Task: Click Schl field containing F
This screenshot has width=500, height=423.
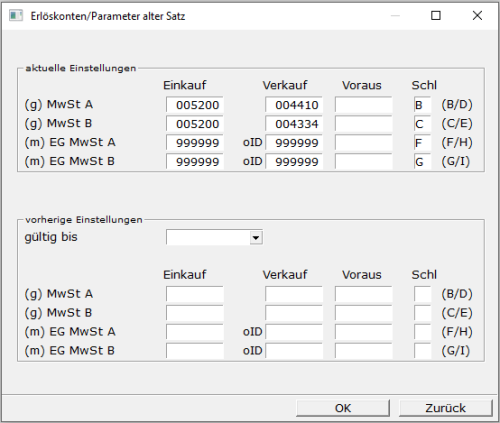Action: [x=422, y=143]
